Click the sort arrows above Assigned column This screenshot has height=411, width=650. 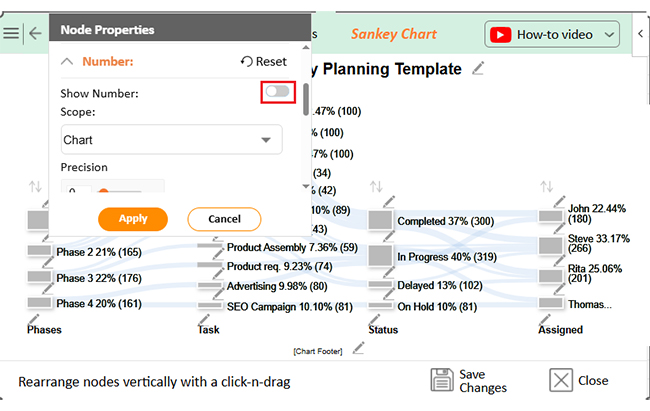[546, 187]
